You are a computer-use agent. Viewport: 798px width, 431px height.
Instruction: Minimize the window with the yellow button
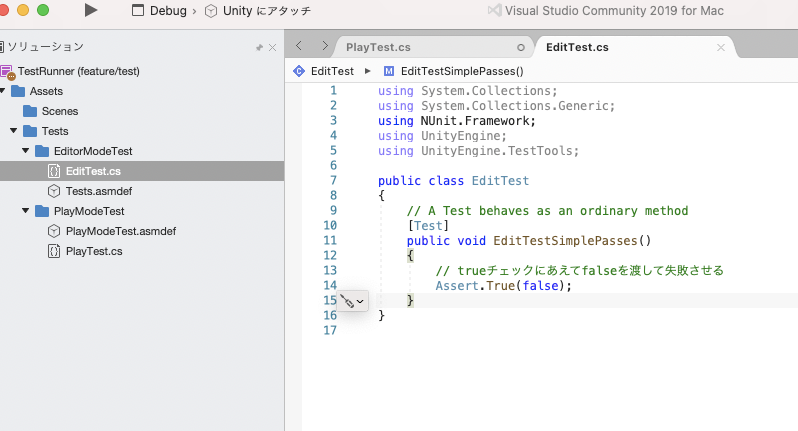(x=23, y=10)
